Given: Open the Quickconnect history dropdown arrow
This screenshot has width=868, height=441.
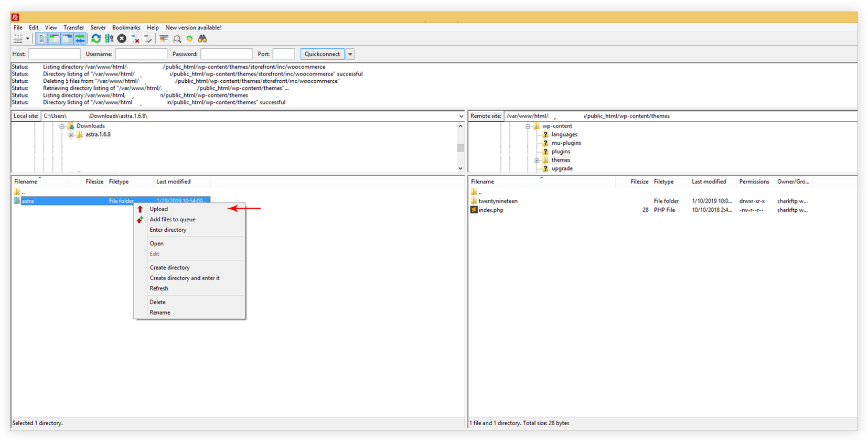Looking at the screenshot, I should click(350, 54).
